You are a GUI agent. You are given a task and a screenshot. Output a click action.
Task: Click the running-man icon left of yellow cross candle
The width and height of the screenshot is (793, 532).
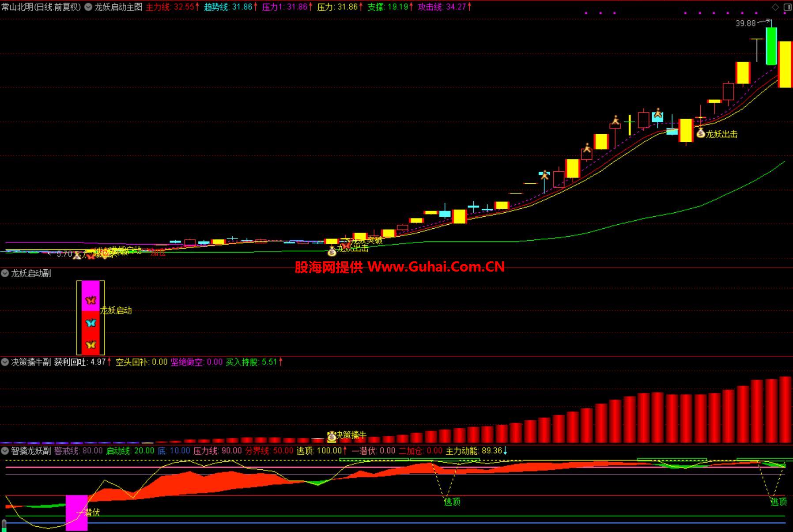[616, 120]
